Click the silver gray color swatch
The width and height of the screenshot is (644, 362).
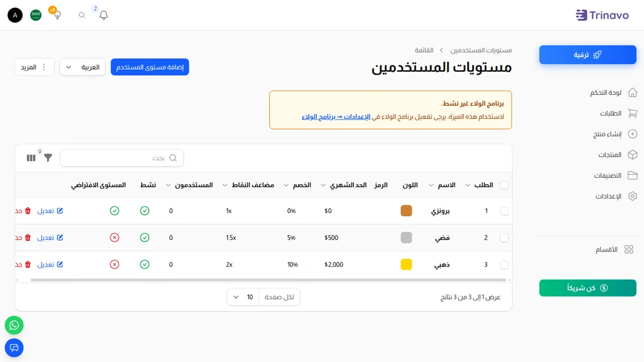[x=406, y=238]
